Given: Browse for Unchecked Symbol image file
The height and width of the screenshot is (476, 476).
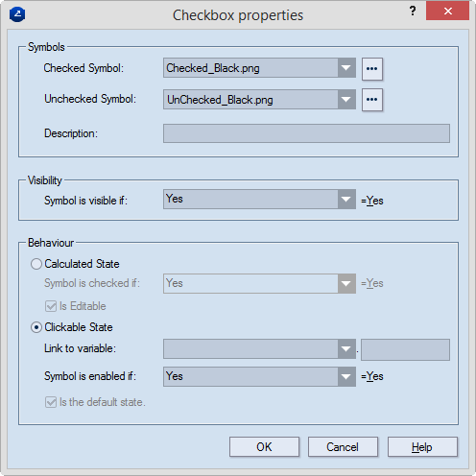Looking at the screenshot, I should (372, 100).
